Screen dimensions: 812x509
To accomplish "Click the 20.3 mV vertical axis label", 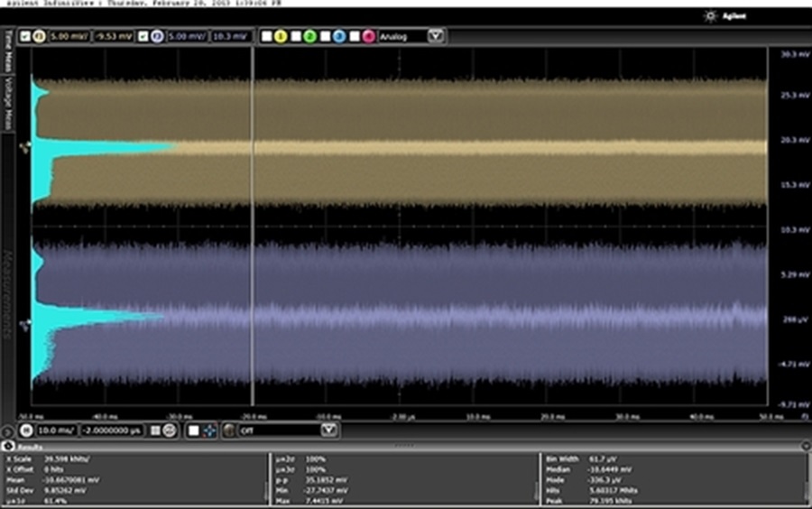I will click(x=795, y=140).
